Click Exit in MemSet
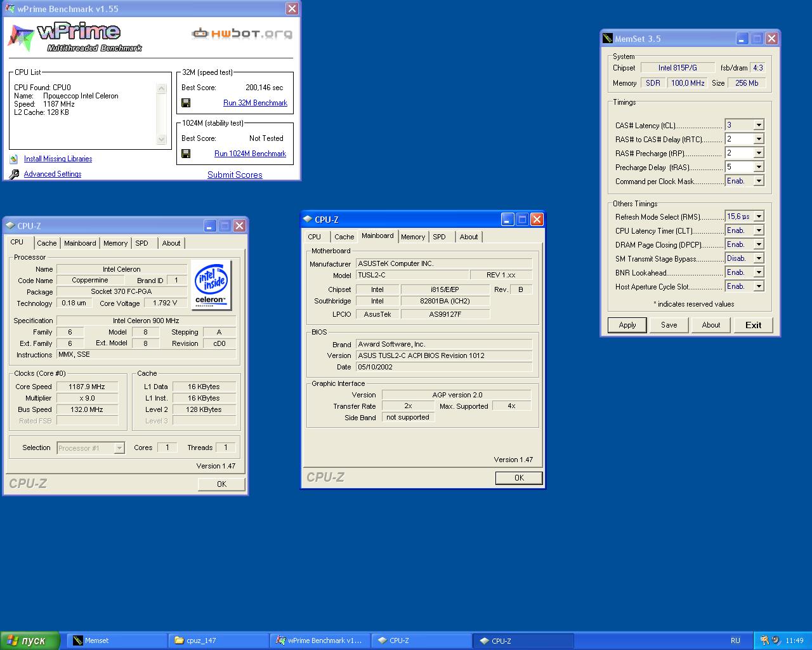 pyautogui.click(x=753, y=325)
